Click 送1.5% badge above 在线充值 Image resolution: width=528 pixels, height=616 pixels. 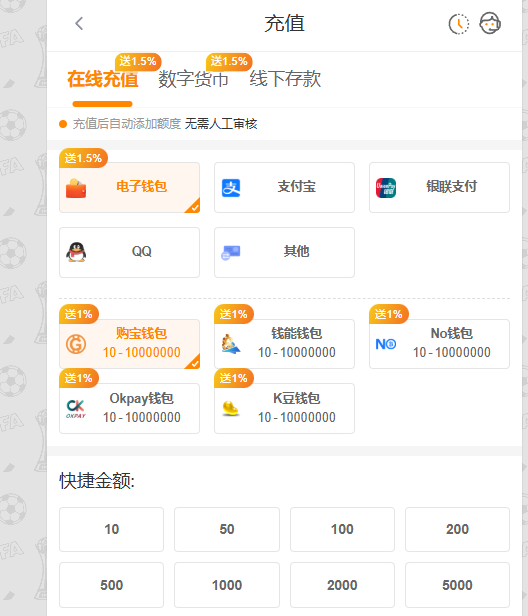[138, 62]
